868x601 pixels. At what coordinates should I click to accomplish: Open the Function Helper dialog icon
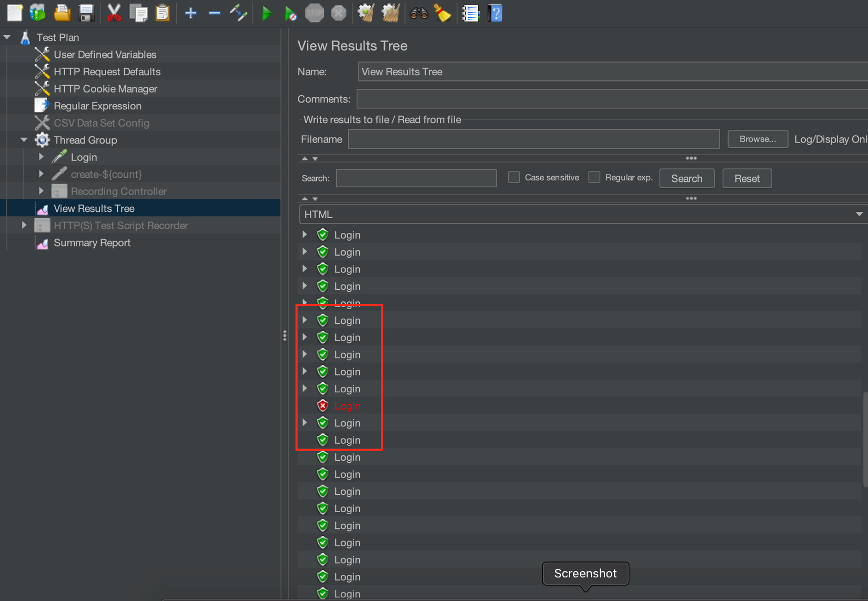click(x=470, y=13)
